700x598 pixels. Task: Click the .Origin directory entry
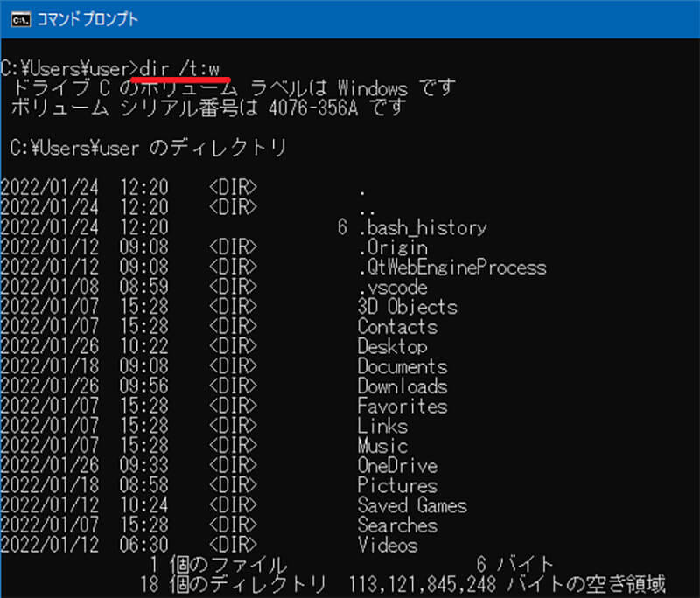395,248
